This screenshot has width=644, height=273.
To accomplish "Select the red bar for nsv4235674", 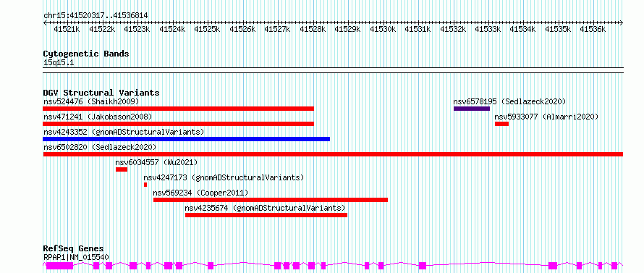I will click(266, 215).
